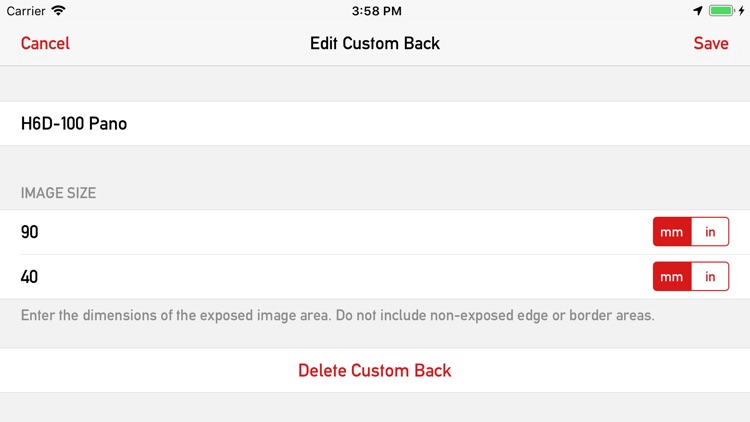Tap the location services arrow icon
The image size is (750, 422).
click(x=698, y=11)
